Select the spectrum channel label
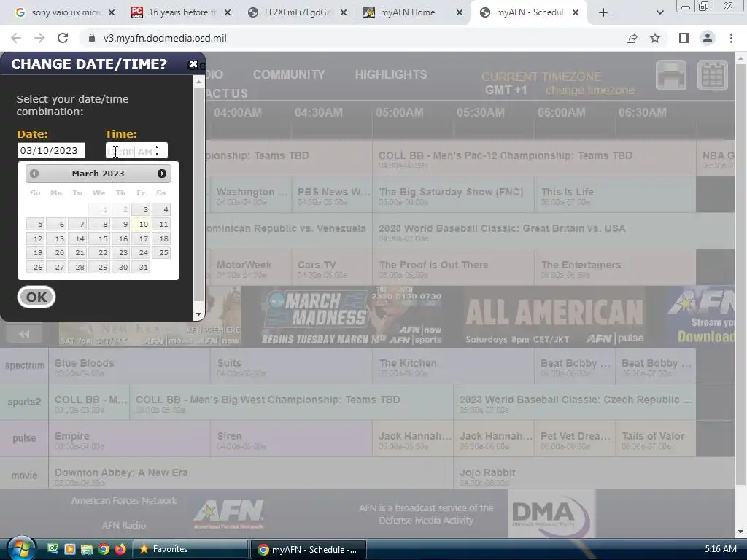Image resolution: width=747 pixels, height=560 pixels. pyautogui.click(x=24, y=366)
